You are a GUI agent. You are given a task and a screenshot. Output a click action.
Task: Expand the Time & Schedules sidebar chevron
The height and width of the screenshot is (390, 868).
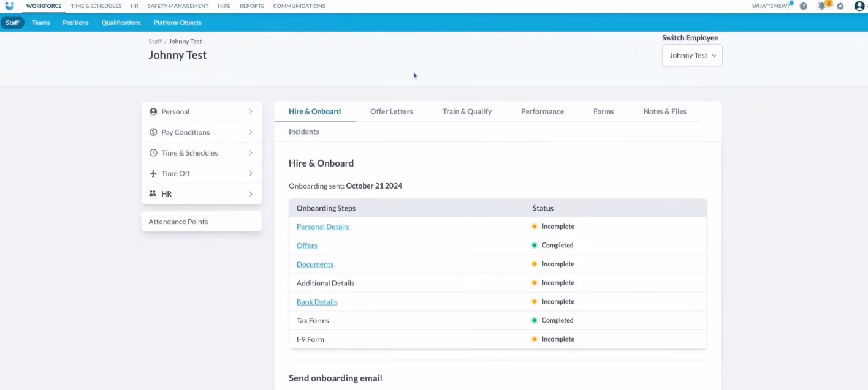pyautogui.click(x=251, y=153)
